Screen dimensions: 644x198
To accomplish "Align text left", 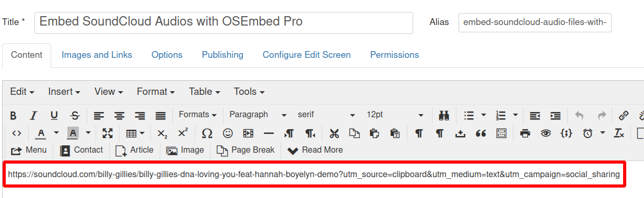I will [99, 115].
